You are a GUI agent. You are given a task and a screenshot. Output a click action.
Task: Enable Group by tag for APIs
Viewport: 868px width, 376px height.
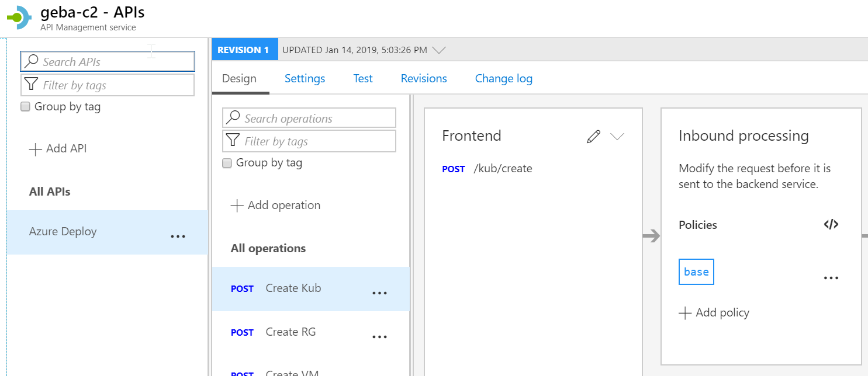tap(25, 107)
